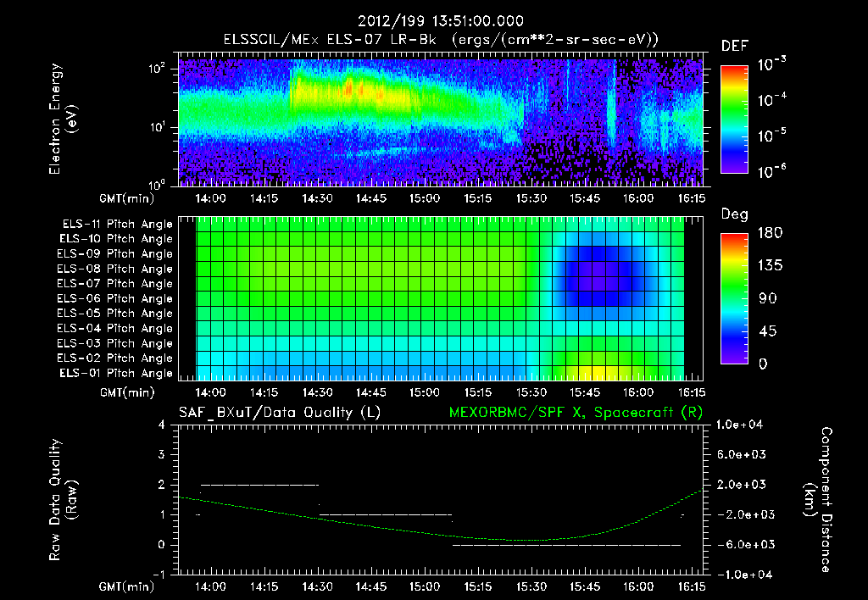This screenshot has width=868, height=600.
Task: Click the Electron Energy (eV) axis label
Action: (x=63, y=119)
